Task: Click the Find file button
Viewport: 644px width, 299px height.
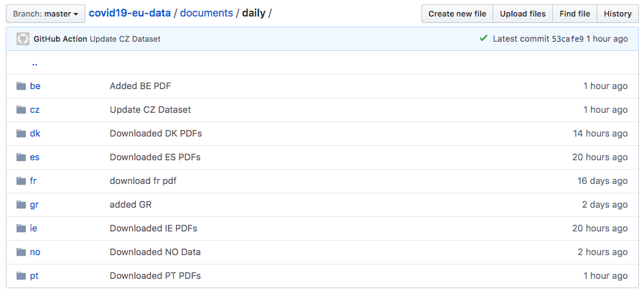Action: point(574,14)
